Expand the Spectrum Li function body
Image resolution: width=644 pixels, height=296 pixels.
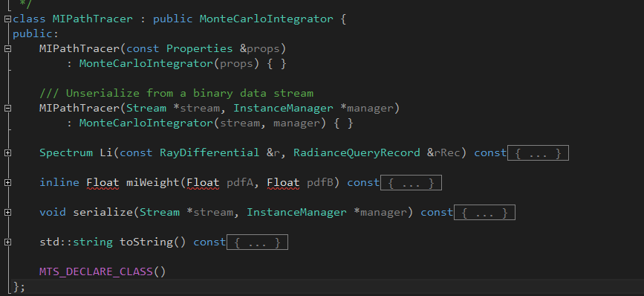[x=7, y=153]
